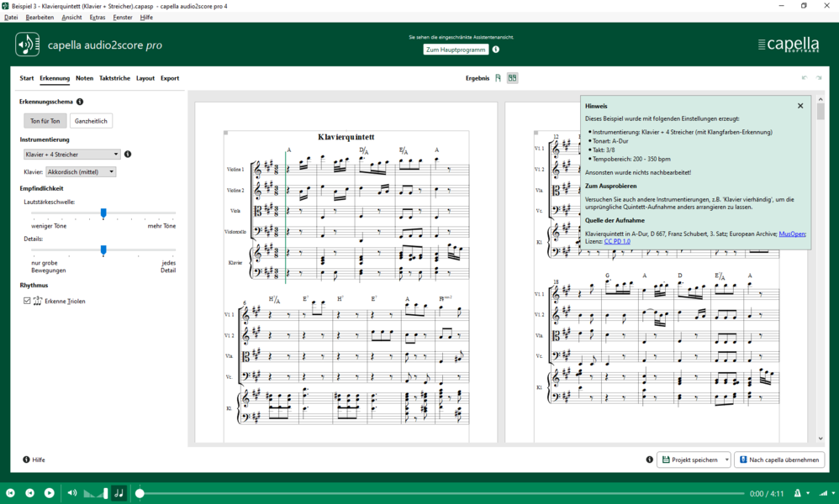
Task: Open the Bearbeiten menu
Action: (x=40, y=17)
